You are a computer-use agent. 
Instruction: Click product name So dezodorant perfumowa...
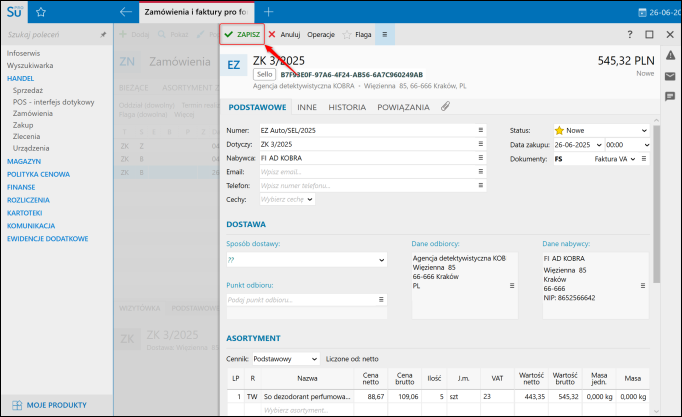point(307,397)
